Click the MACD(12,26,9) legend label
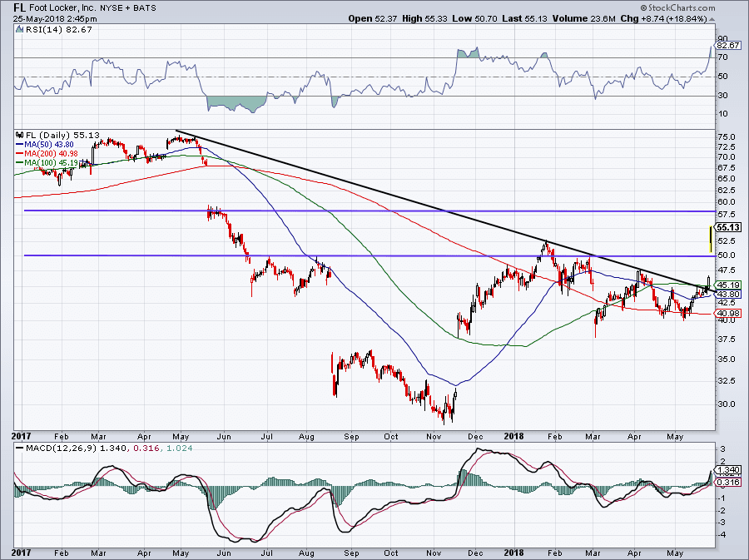Screen dimensions: 749x560 pyautogui.click(x=59, y=448)
